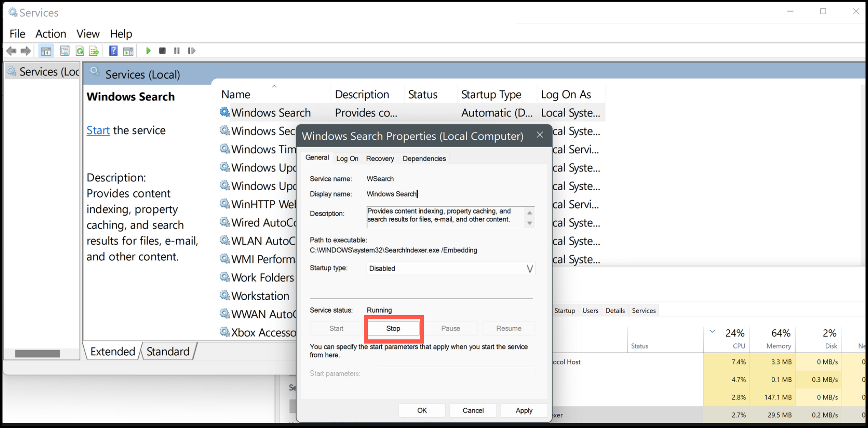
Task: Click the Task Manager Status column header
Action: tap(665, 339)
